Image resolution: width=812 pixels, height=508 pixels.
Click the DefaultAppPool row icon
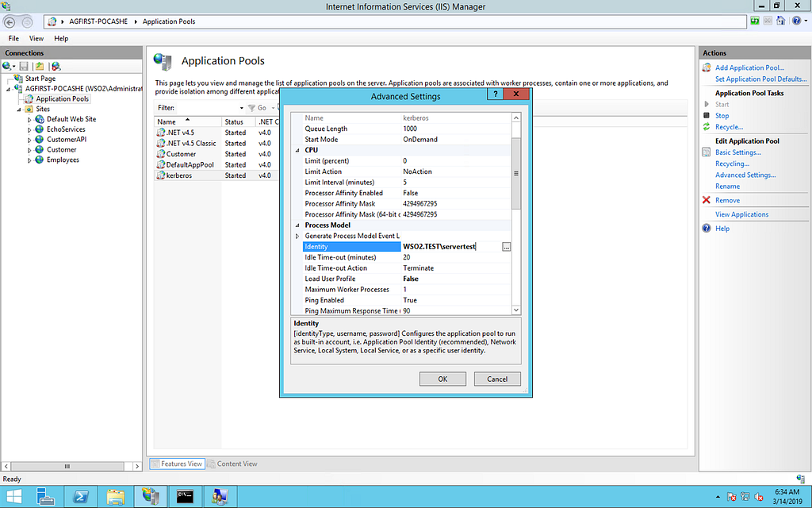click(160, 165)
